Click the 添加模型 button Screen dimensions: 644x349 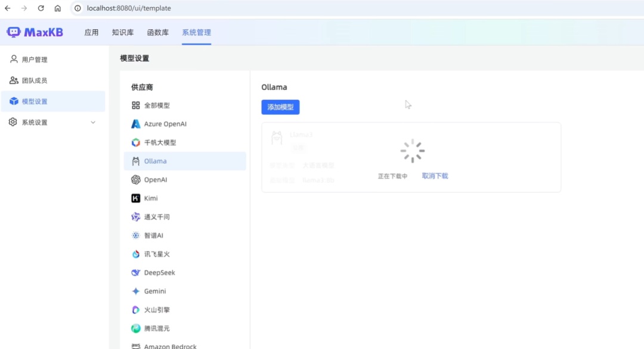[280, 107]
